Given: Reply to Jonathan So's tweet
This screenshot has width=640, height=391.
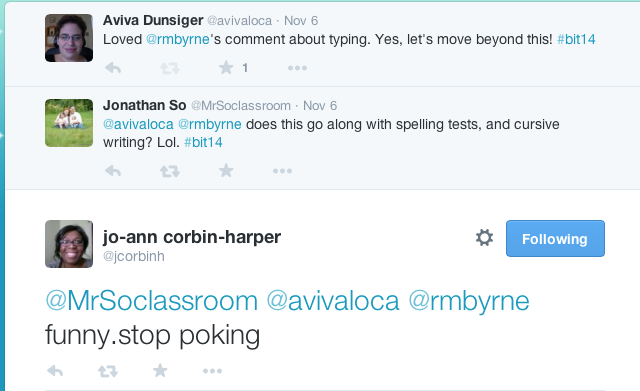Looking at the screenshot, I should click(x=113, y=171).
